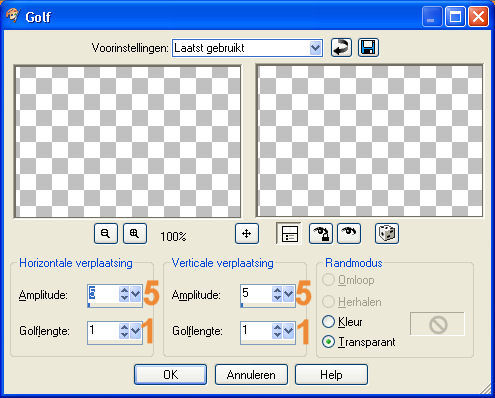Save preset with the floppy disk icon
Screen dimensions: 495x398
(368, 48)
